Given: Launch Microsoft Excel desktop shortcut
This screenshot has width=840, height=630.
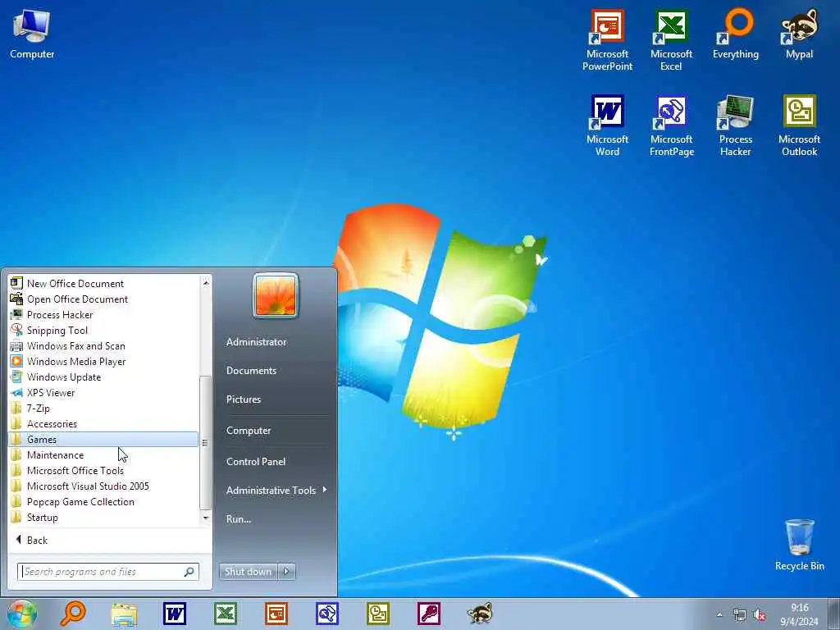Looking at the screenshot, I should click(x=671, y=40).
